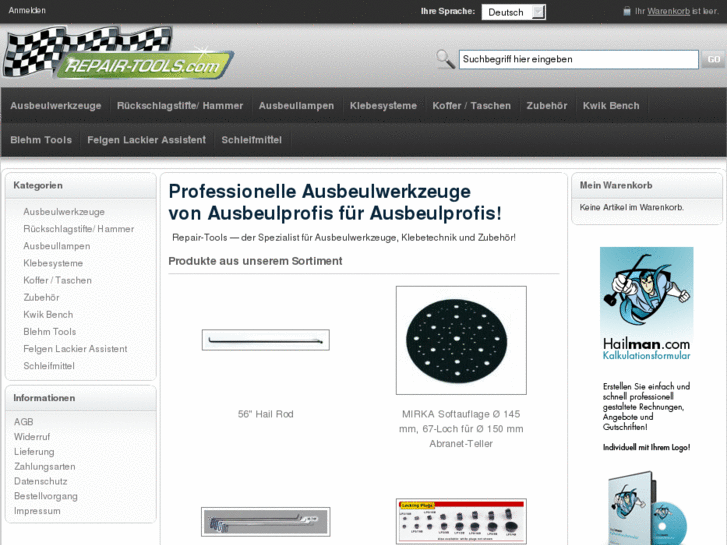Select Zubehör in Kategorien sidebar

[x=41, y=298]
